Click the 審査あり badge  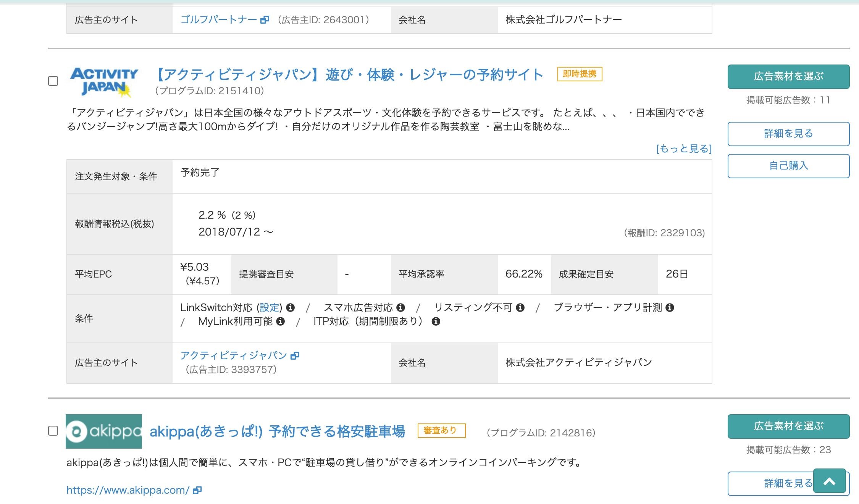(441, 431)
